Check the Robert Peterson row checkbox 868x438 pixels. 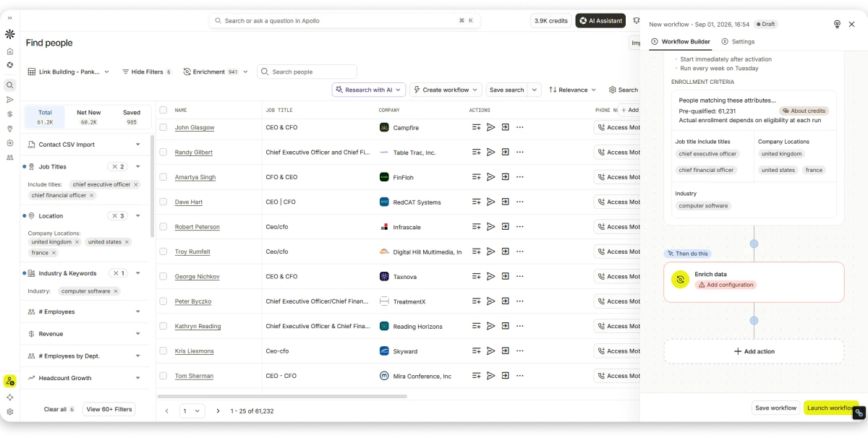(x=163, y=227)
